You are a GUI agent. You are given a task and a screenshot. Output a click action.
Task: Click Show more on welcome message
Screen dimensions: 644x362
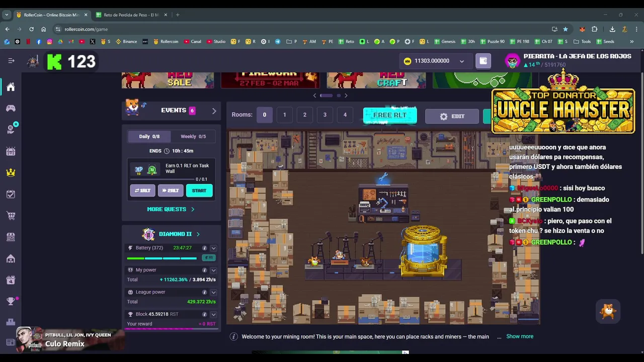click(520, 336)
